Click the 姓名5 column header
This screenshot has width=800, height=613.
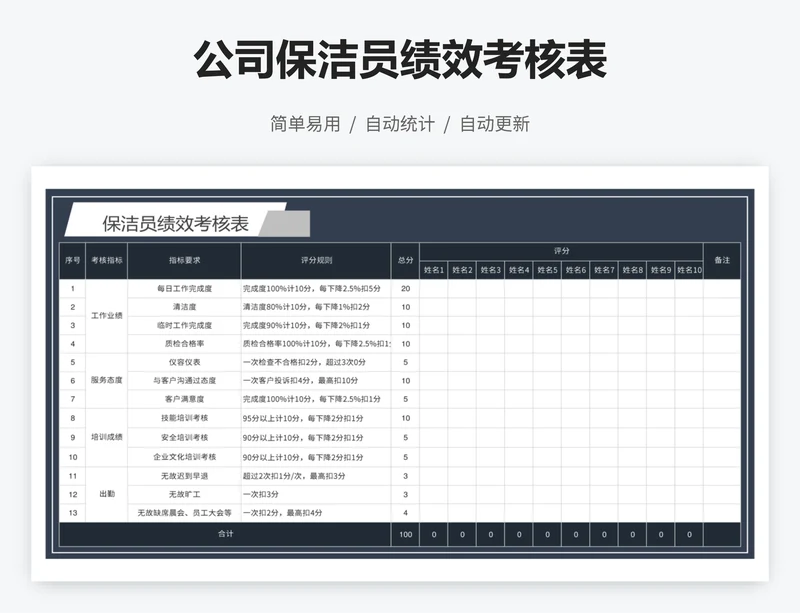tap(547, 270)
